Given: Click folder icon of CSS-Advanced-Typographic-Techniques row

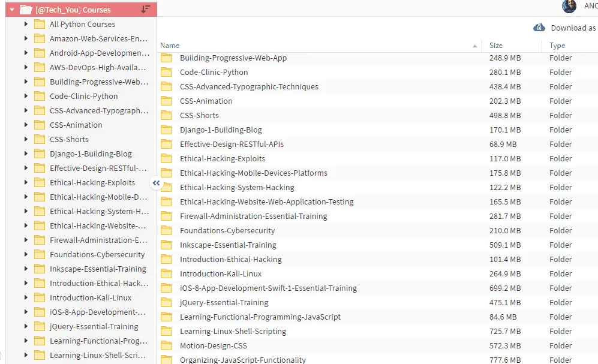Looking at the screenshot, I should tap(166, 86).
